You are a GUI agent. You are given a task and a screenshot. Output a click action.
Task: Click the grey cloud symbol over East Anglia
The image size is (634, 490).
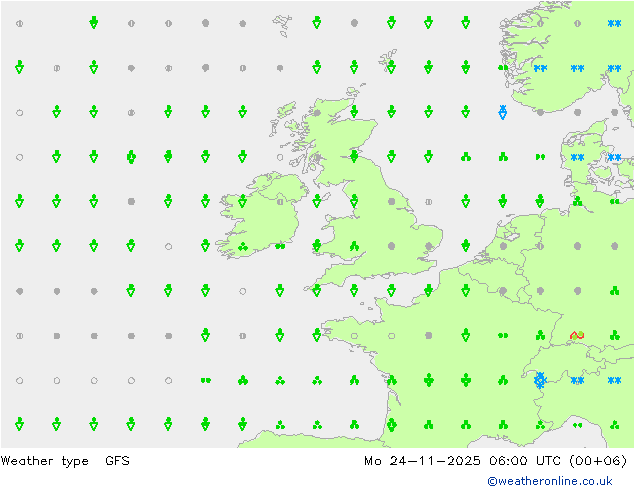tap(429, 246)
